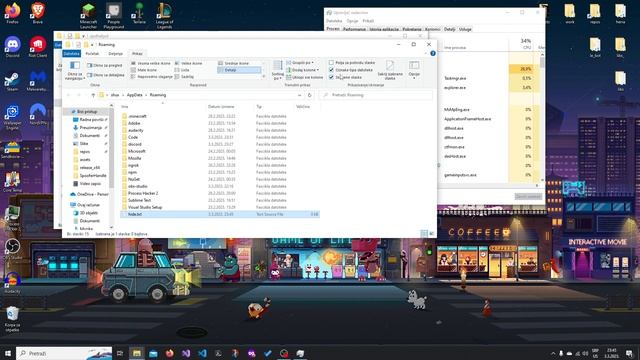The width and height of the screenshot is (640, 360).
Task: Click Sakrij izabrane stavke ribbon icon
Action: point(390,70)
